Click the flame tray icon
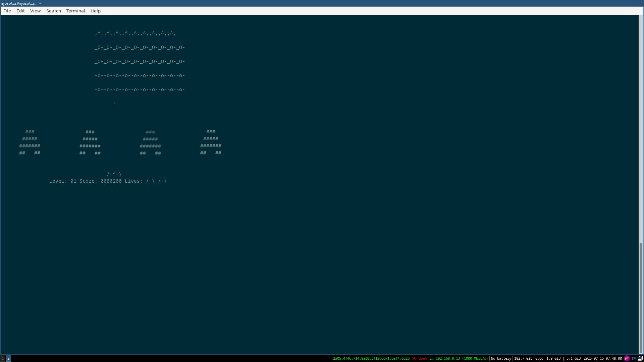 point(627,358)
